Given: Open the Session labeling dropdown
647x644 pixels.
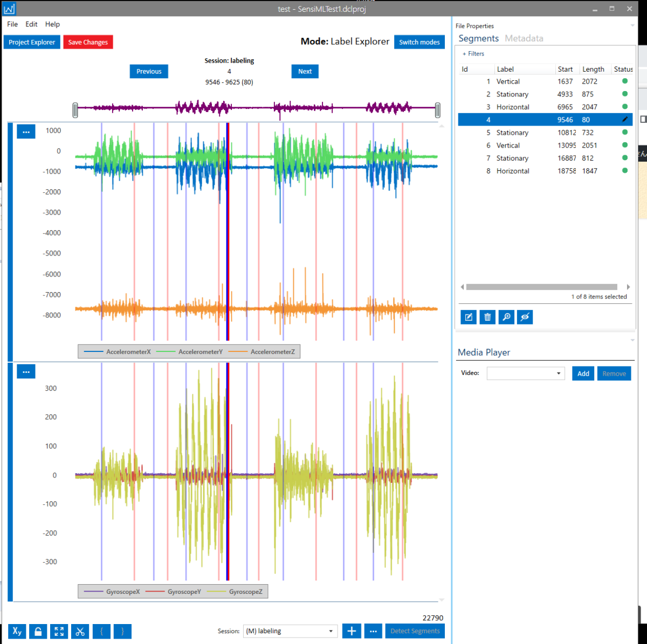Looking at the screenshot, I should pyautogui.click(x=290, y=631).
